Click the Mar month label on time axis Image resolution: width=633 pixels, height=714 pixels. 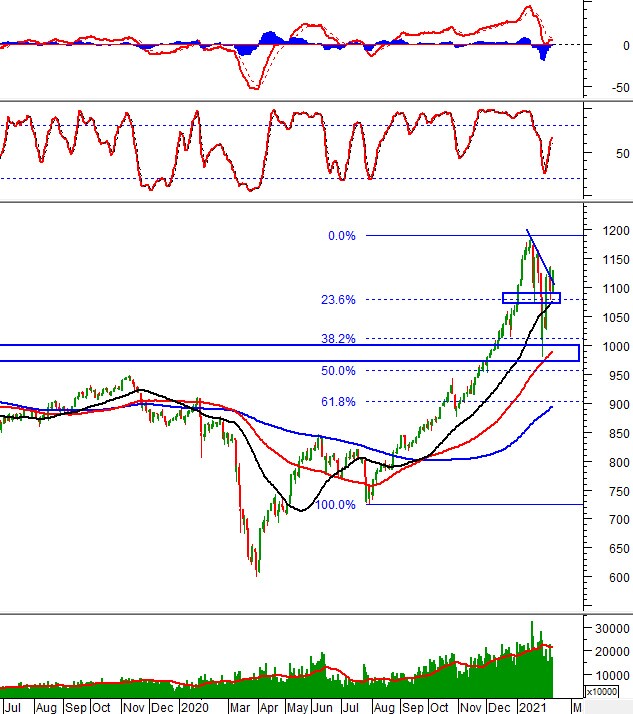coord(240,708)
